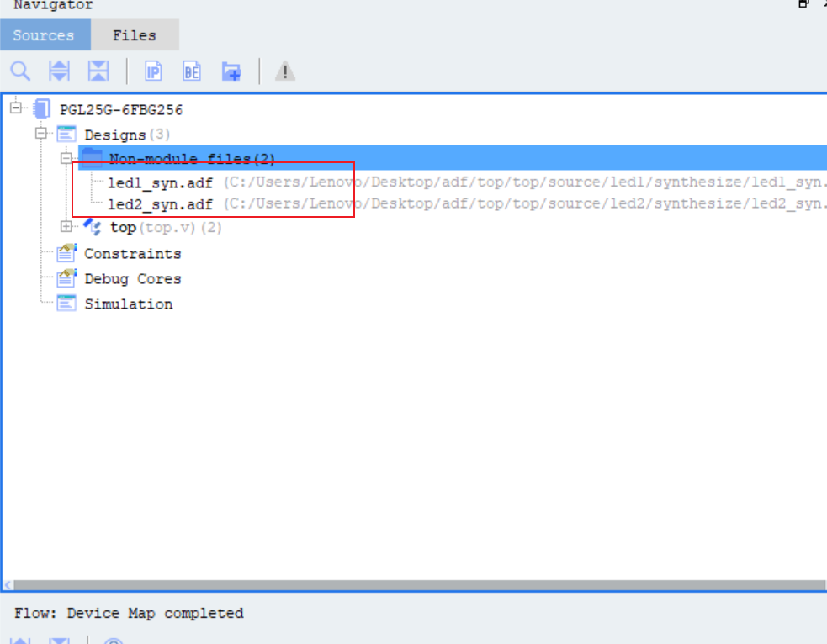Image resolution: width=827 pixels, height=644 pixels.
Task: Select the led1_syn.adf file
Action: tap(161, 183)
